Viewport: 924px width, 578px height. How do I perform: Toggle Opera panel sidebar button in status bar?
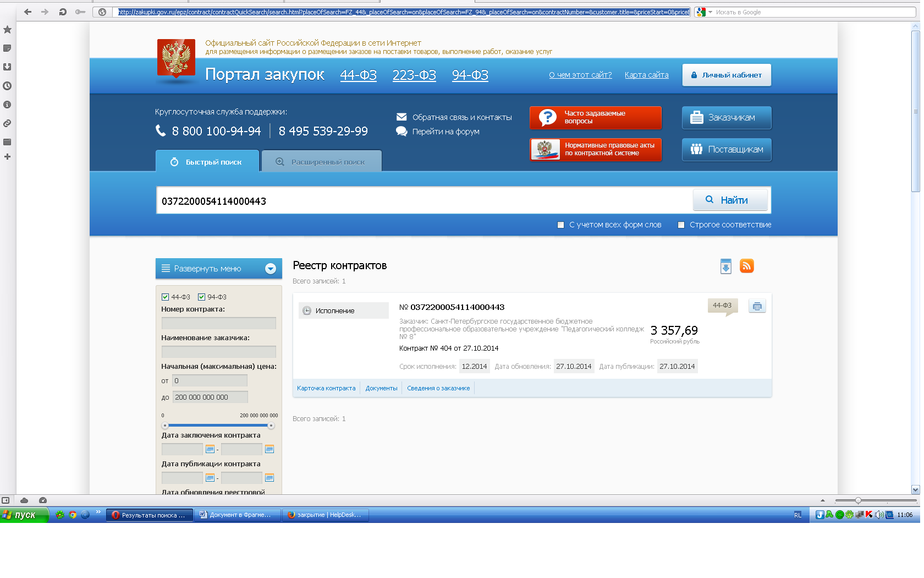pos(5,500)
